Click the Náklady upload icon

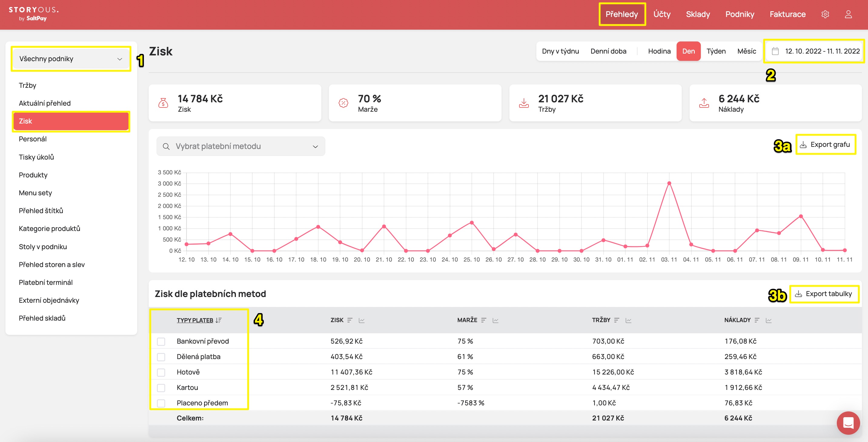(x=704, y=103)
